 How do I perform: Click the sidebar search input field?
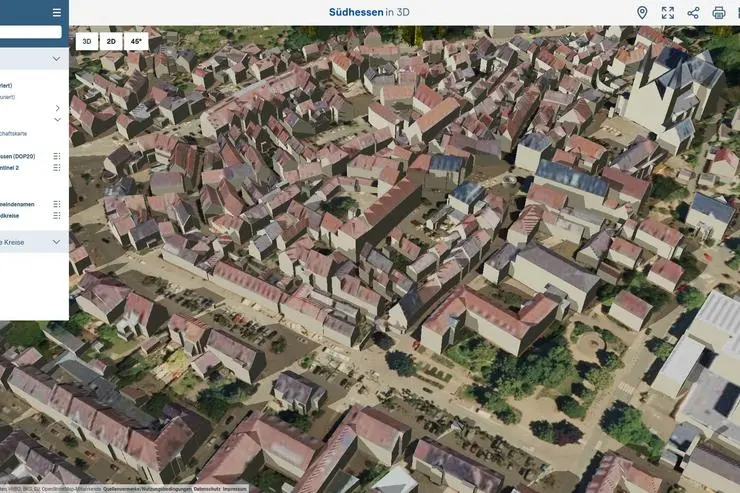pyautogui.click(x=30, y=32)
